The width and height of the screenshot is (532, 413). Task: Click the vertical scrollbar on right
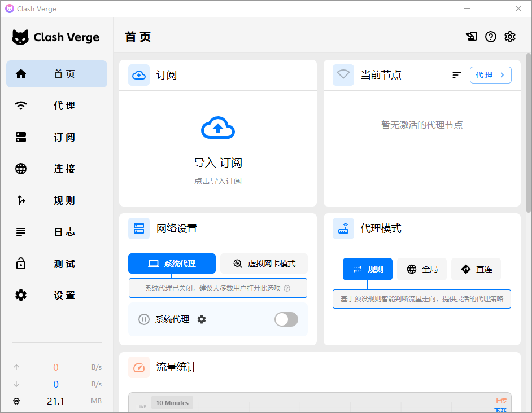tap(529, 133)
